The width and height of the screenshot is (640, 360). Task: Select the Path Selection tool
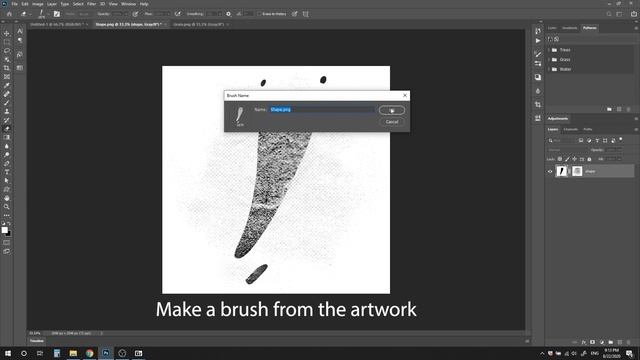click(7, 180)
